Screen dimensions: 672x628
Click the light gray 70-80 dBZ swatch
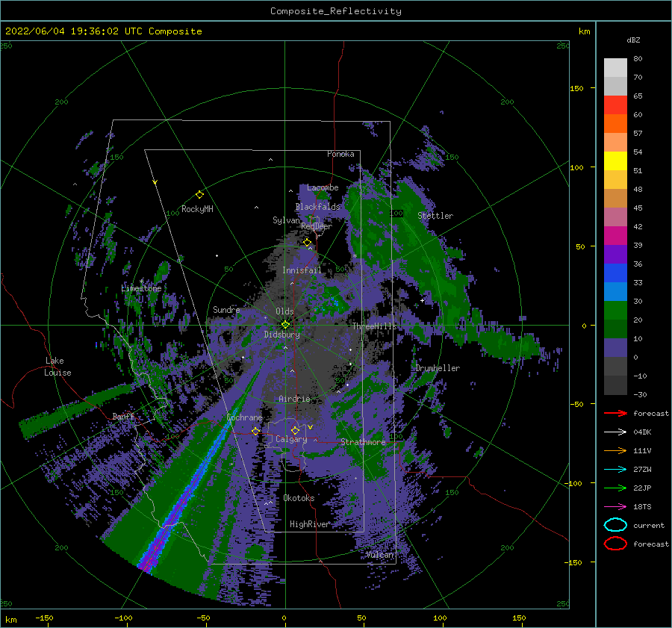[x=615, y=67]
